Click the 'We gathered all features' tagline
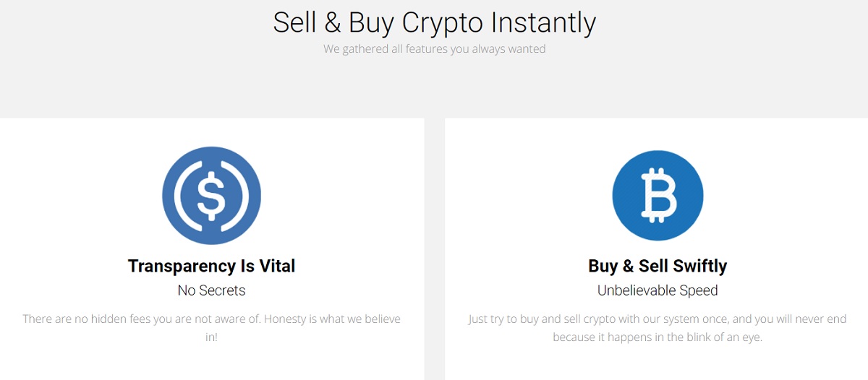The height and width of the screenshot is (380, 868). pyautogui.click(x=434, y=49)
